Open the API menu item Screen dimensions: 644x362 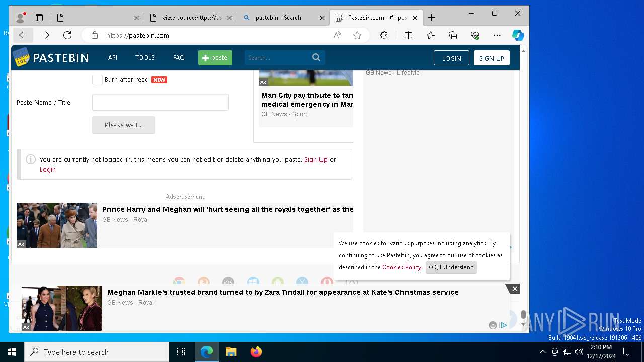pos(113,58)
